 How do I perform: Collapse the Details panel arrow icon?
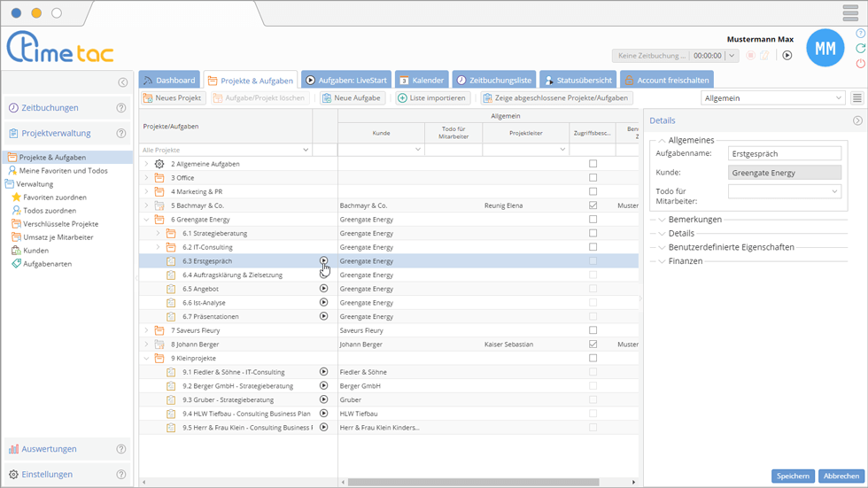[857, 120]
